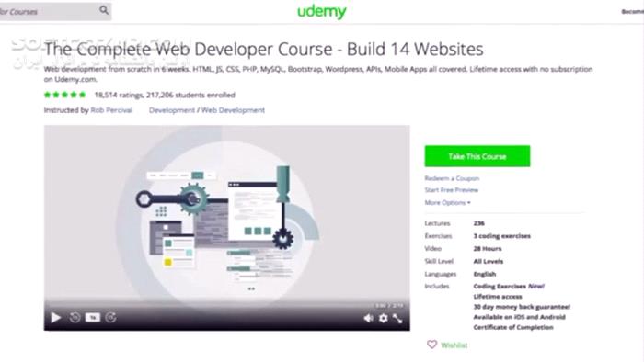Click the course title heading
The width and height of the screenshot is (644, 362).
(x=263, y=50)
